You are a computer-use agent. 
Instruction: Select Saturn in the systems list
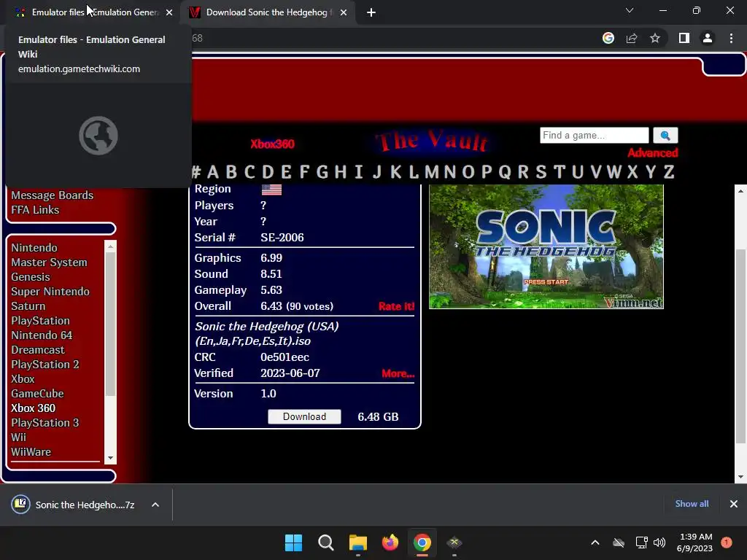coord(28,306)
